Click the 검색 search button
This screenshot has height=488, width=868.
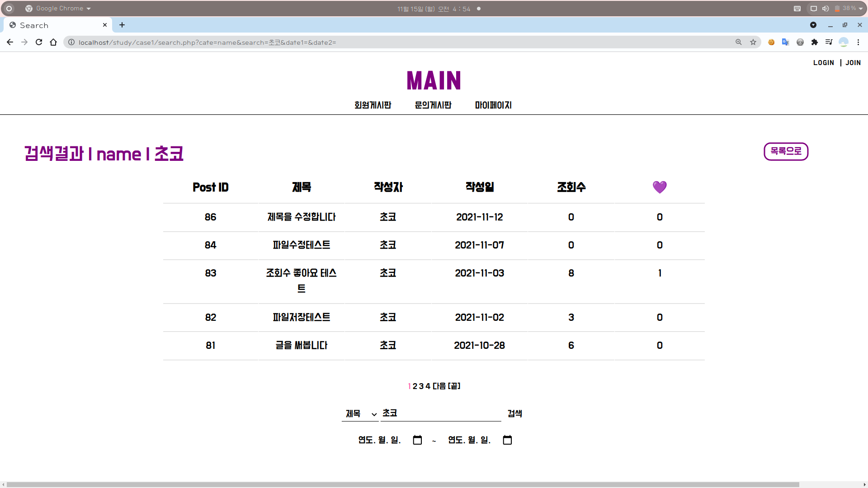click(x=514, y=413)
